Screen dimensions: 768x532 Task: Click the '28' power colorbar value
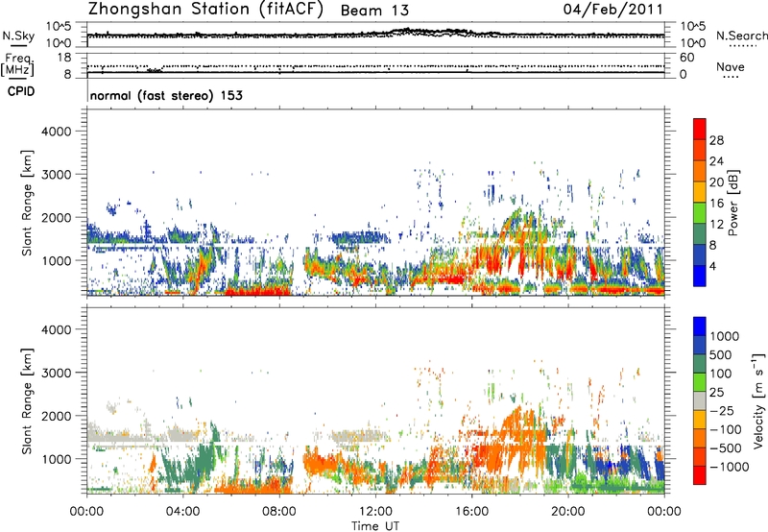tap(716, 140)
